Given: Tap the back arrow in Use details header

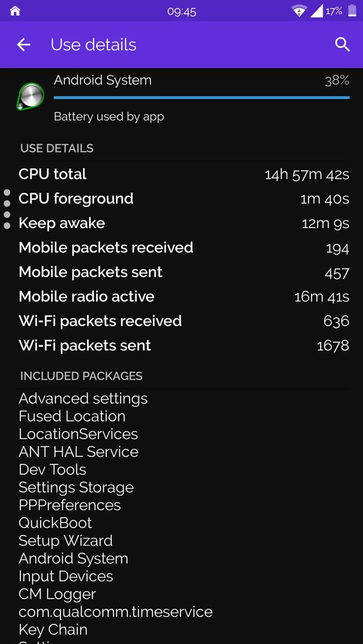Looking at the screenshot, I should 23,45.
